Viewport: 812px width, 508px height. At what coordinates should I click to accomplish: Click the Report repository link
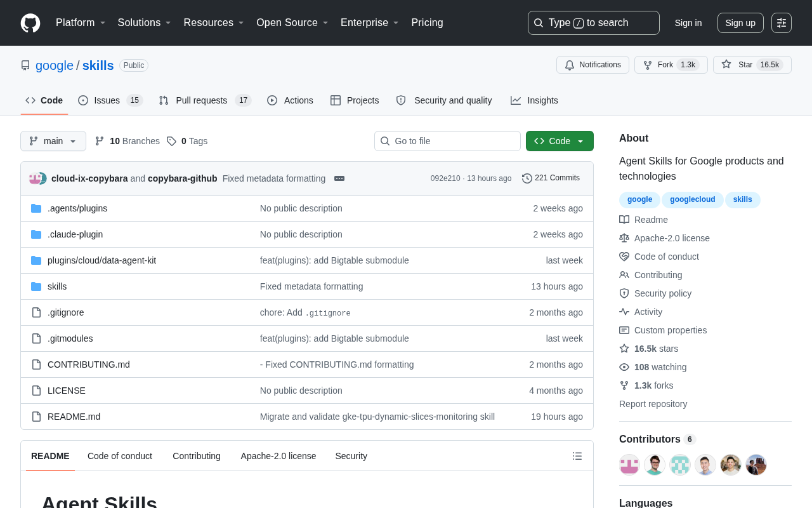click(653, 404)
